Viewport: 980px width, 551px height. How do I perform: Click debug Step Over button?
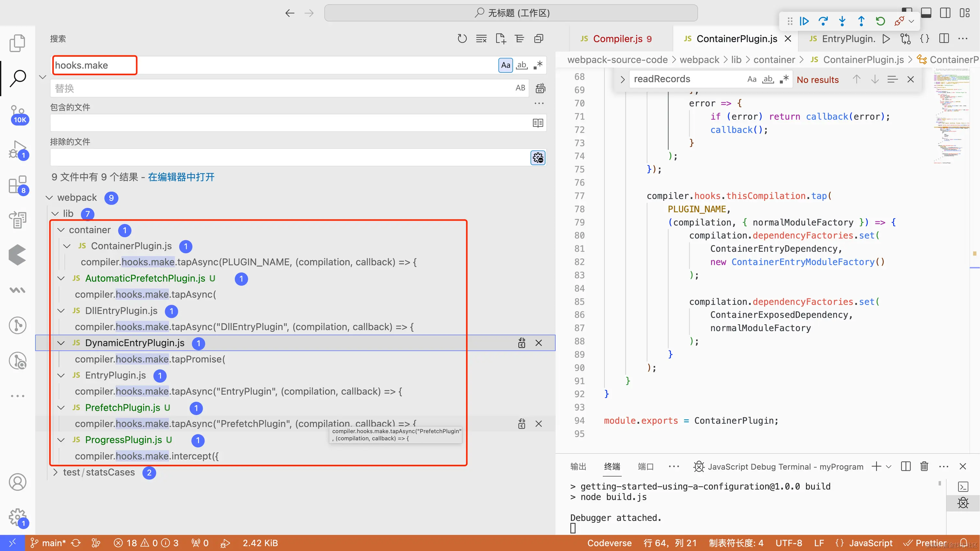click(x=823, y=21)
